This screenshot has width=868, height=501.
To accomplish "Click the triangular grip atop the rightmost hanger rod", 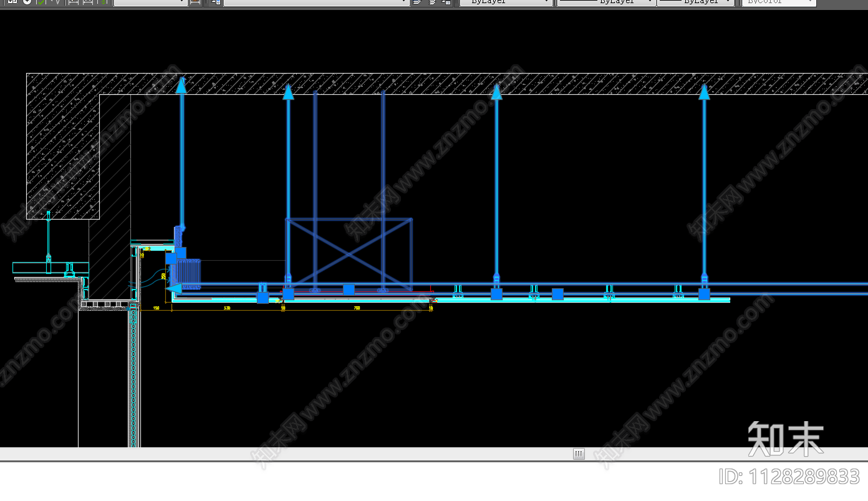I will (704, 92).
